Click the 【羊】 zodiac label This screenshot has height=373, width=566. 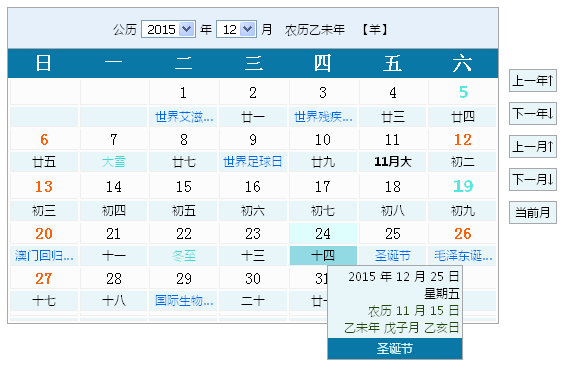tap(375, 30)
